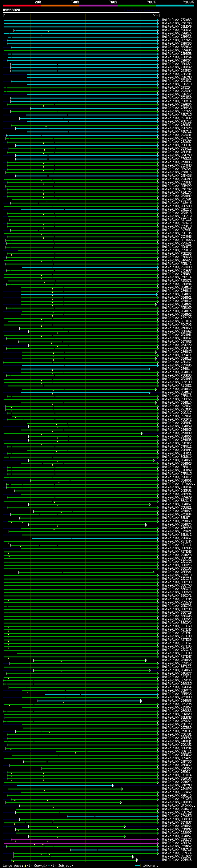Click the AV553928 query name label

(x=11, y=10)
